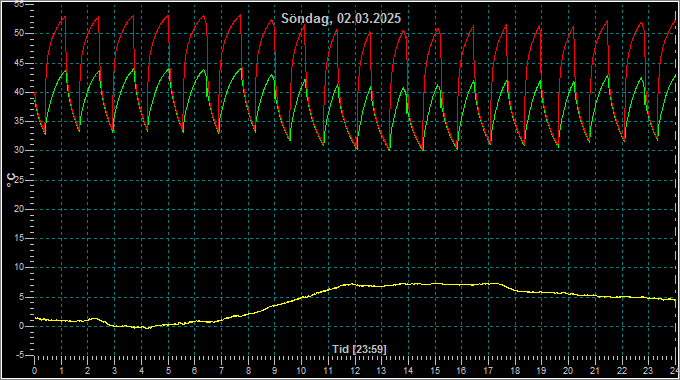This screenshot has height=380, width=680.
Task: Click yellow curve plateau near hour 14
Action: pyautogui.click(x=408, y=284)
